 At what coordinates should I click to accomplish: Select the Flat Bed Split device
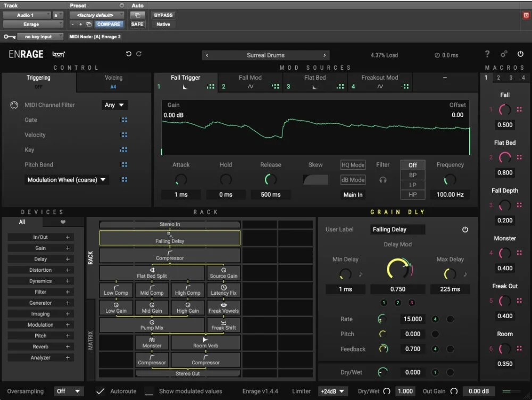point(152,273)
